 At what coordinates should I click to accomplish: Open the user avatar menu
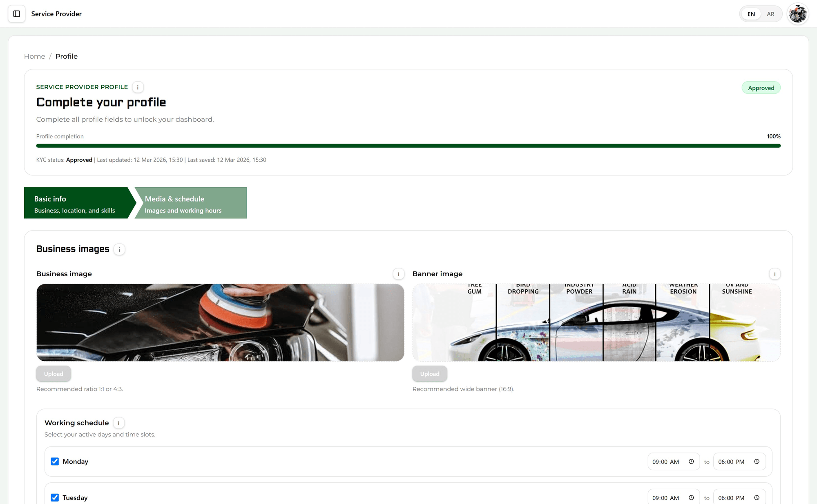tap(797, 14)
